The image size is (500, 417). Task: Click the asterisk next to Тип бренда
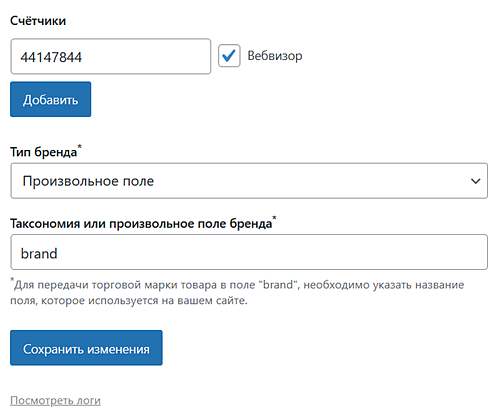pos(79,146)
